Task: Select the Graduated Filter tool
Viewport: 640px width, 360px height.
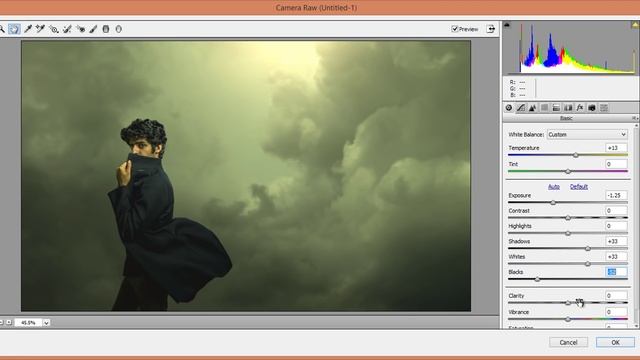Action: (x=106, y=29)
